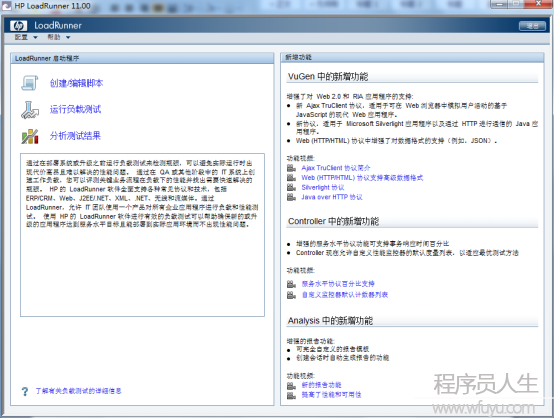Click the video icon beside Java over HTTP
This screenshot has height=418, width=554.
(291, 197)
